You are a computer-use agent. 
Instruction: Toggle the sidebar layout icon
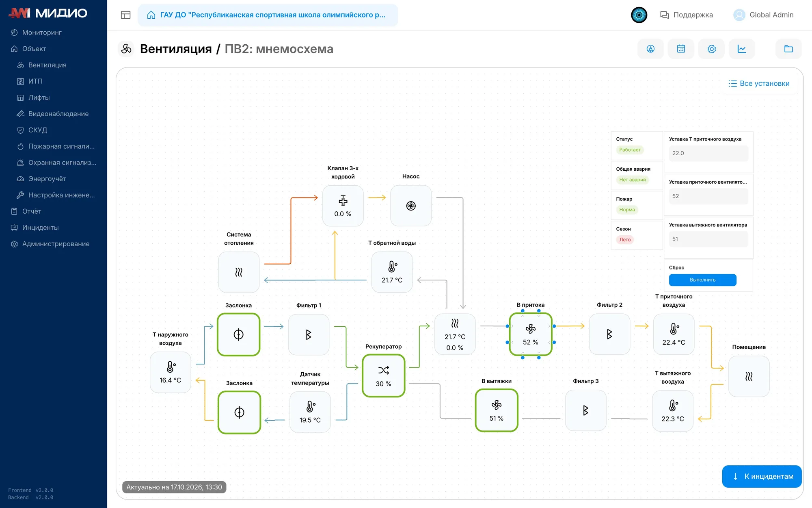tap(126, 15)
